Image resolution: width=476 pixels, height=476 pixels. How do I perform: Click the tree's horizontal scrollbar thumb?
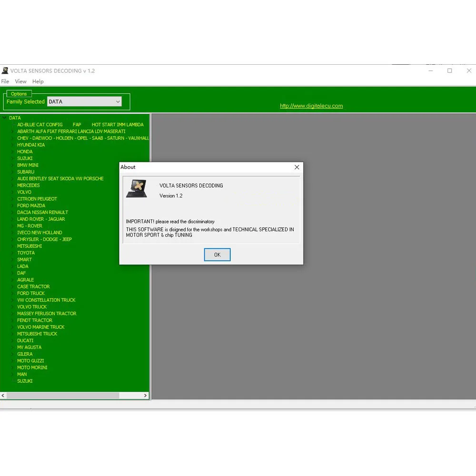coord(63,395)
